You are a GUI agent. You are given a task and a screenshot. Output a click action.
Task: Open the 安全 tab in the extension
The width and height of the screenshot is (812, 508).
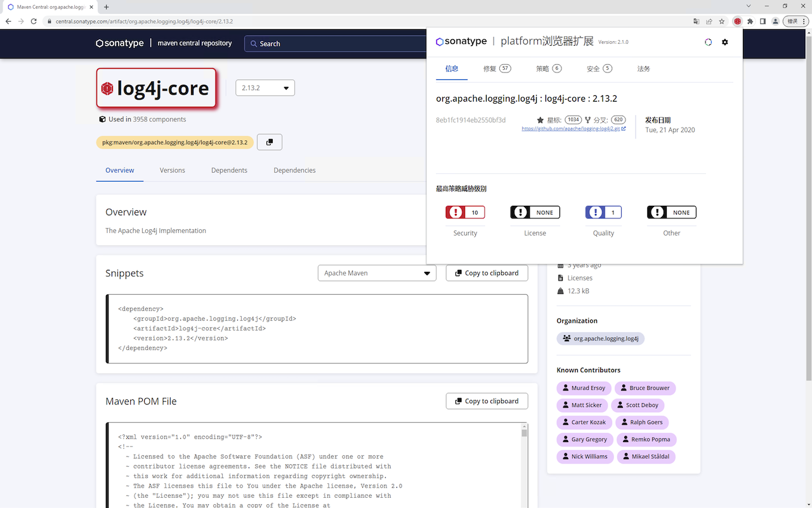point(599,69)
